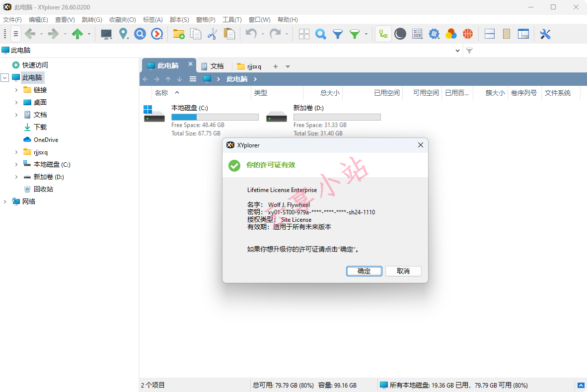
Task: Create a new folder via toolbar icon
Action: [179, 34]
